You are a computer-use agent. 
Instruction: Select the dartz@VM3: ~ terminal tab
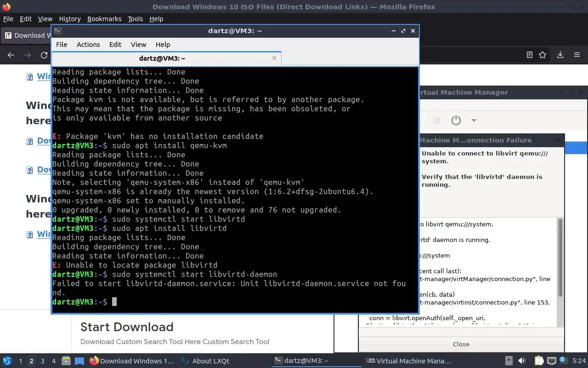(166, 58)
